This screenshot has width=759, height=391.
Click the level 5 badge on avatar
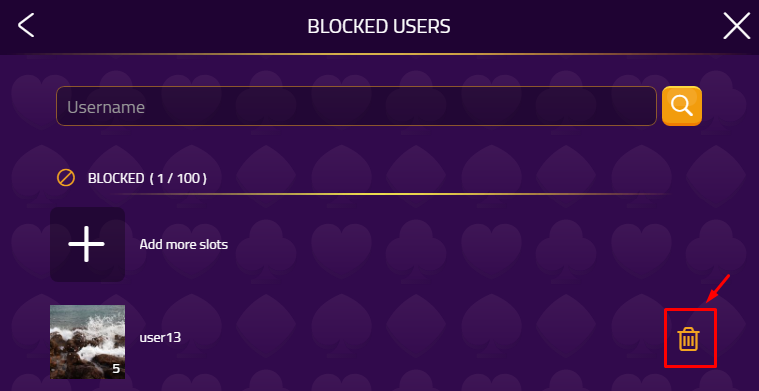pos(116,369)
